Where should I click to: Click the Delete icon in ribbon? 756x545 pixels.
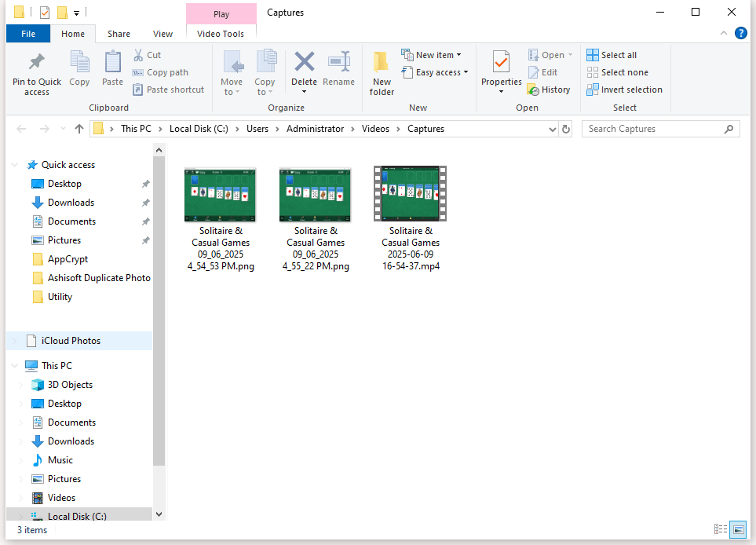click(x=304, y=63)
